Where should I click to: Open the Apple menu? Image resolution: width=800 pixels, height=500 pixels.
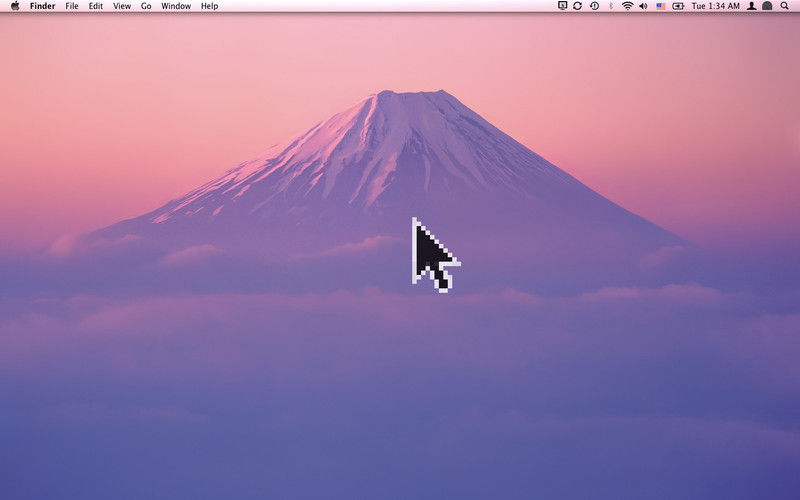click(15, 6)
